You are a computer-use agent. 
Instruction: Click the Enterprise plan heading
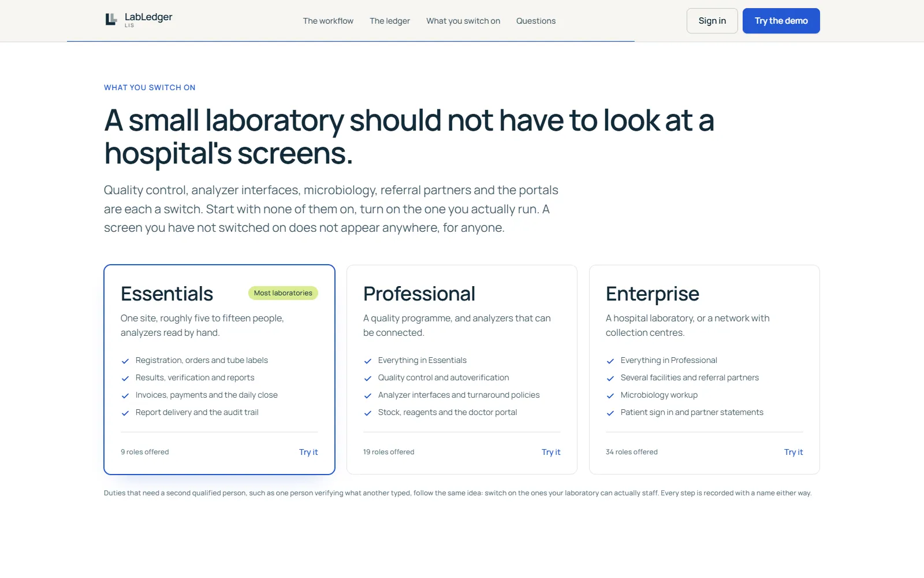coord(653,294)
